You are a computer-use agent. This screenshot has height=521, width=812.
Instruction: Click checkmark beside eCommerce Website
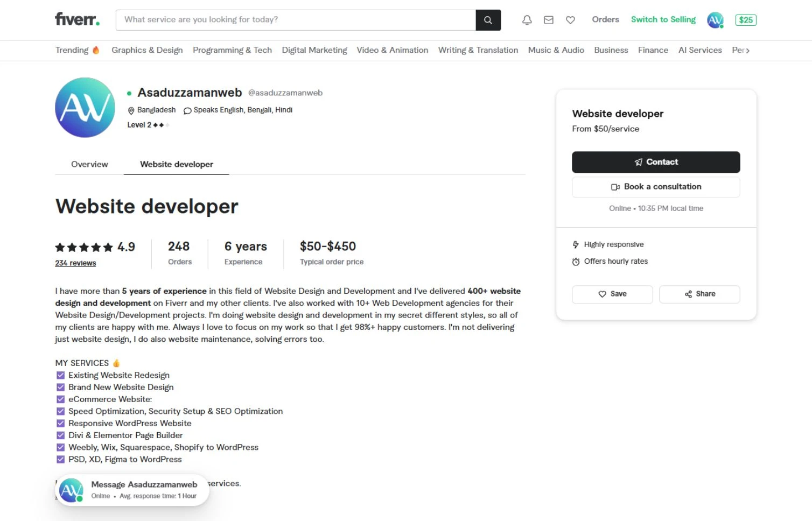point(60,399)
